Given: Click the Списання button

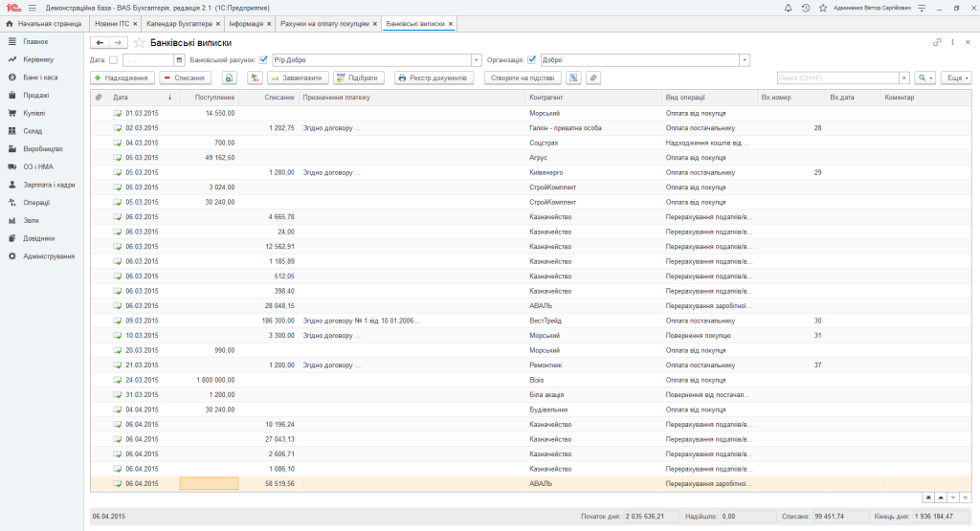Looking at the screenshot, I should (x=185, y=78).
